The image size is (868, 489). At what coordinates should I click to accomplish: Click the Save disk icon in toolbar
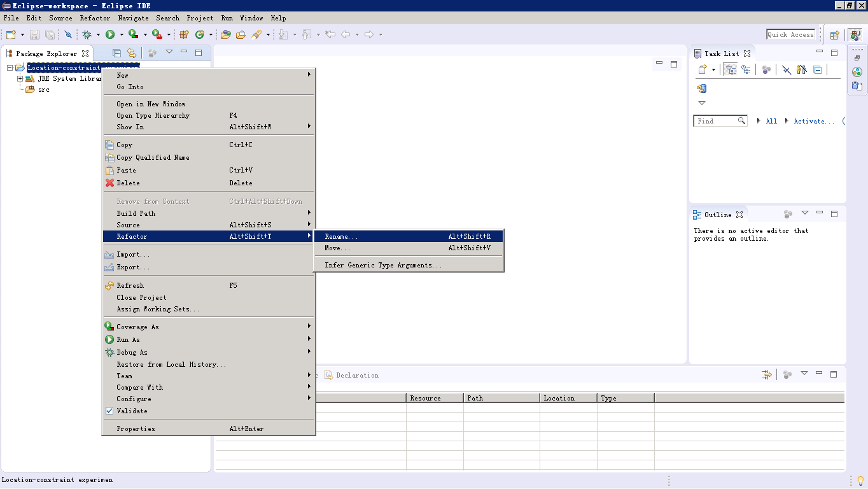[x=35, y=34]
